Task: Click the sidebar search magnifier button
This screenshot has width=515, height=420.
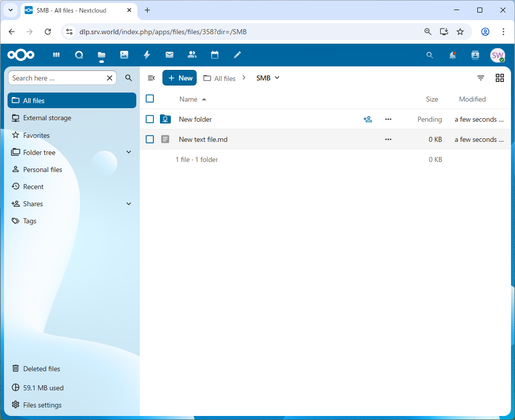Action: pos(129,78)
